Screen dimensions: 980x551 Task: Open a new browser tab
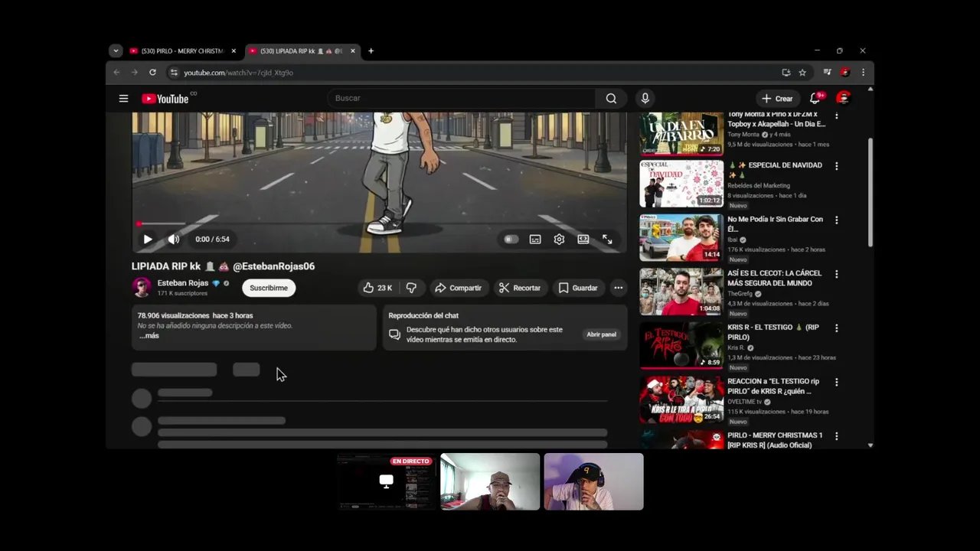(371, 51)
